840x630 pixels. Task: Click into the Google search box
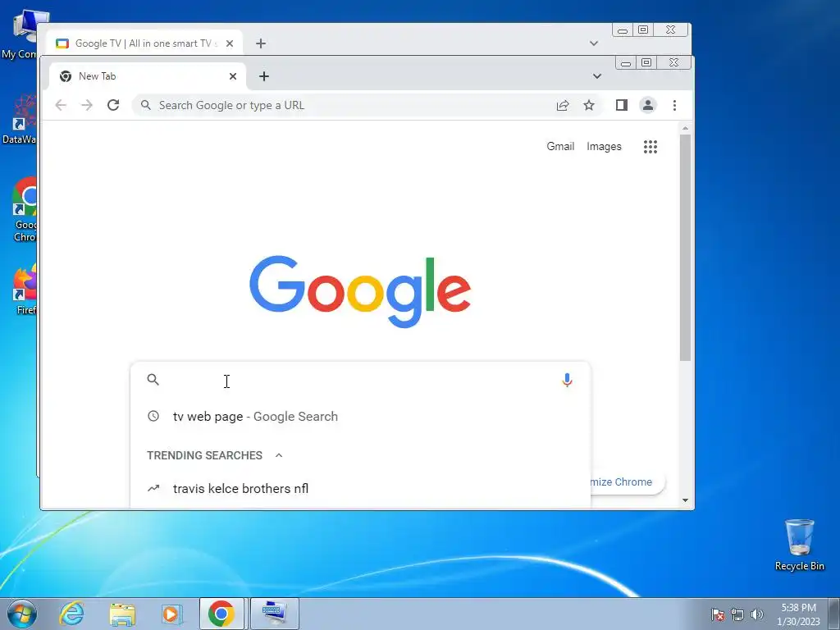[x=360, y=380]
